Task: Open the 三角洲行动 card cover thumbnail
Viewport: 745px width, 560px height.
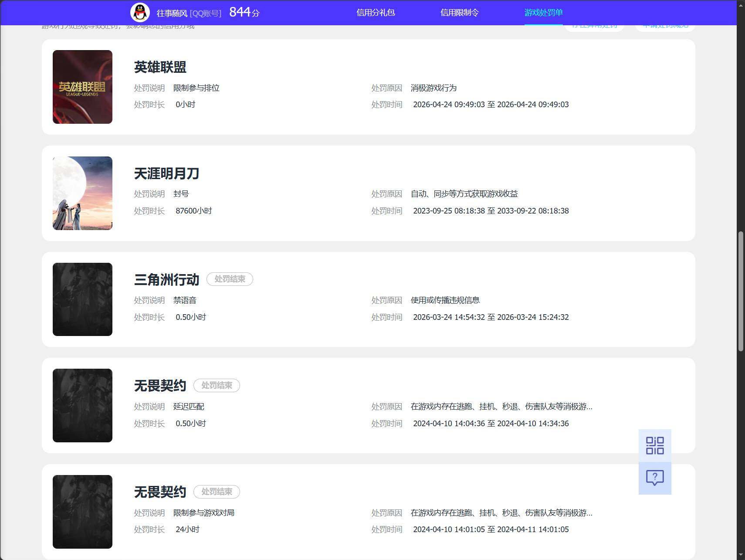Action: tap(82, 299)
